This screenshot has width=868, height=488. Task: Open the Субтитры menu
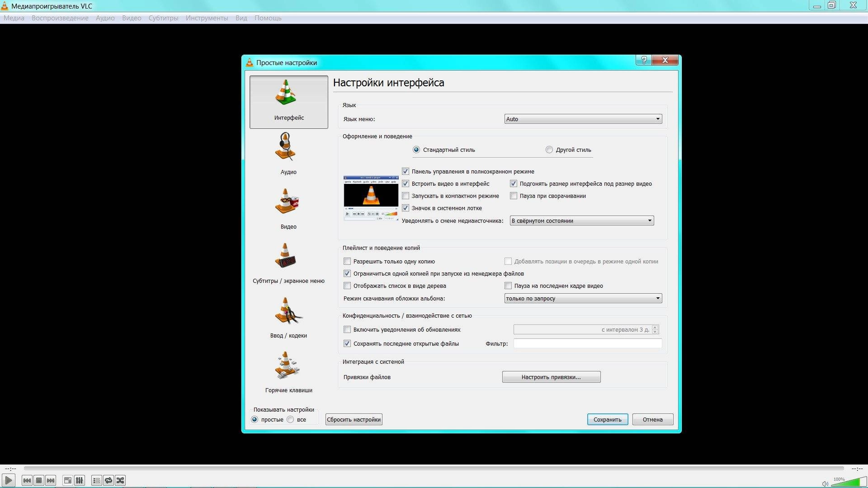163,18
